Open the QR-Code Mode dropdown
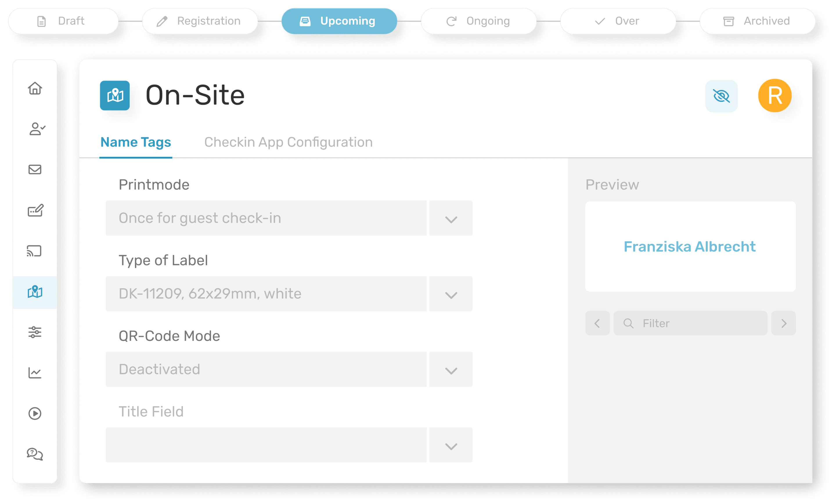Viewport: 836px width, 504px height. [x=451, y=370]
